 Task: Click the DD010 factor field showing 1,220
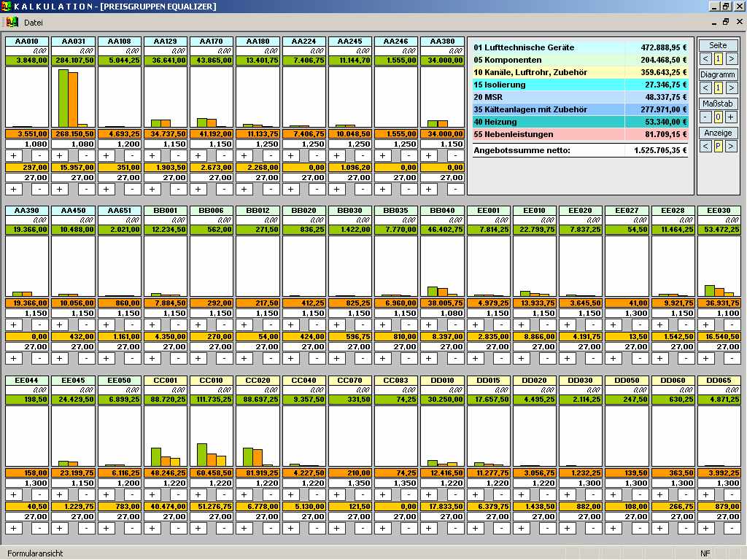tap(443, 483)
